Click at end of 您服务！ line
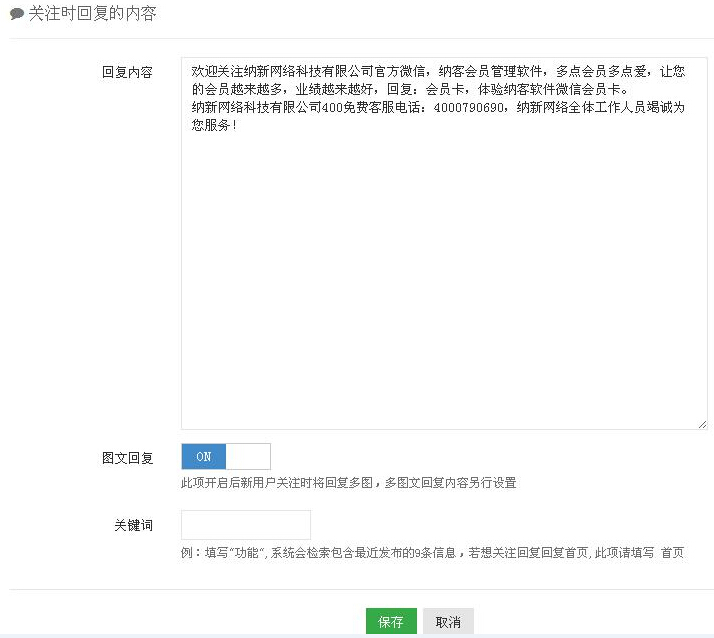 click(238, 127)
